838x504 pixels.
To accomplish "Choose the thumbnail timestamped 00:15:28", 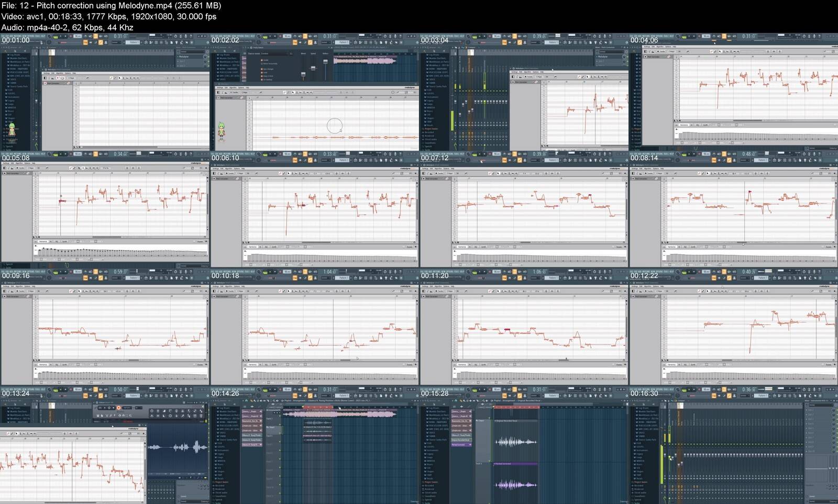I will coord(524,445).
